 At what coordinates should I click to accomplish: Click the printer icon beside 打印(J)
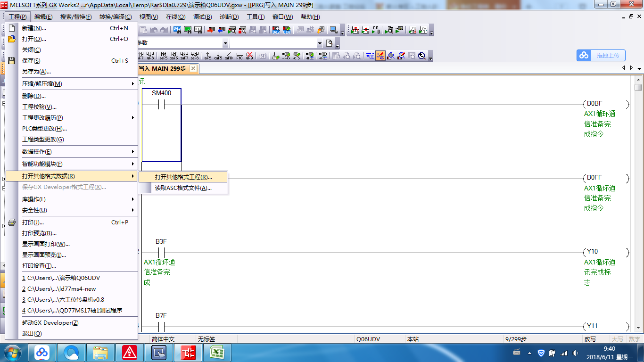coord(12,222)
